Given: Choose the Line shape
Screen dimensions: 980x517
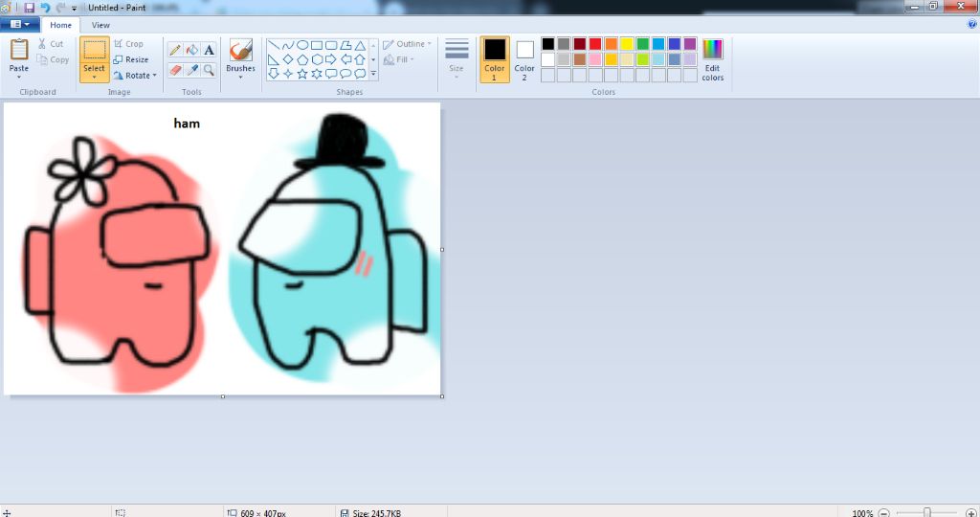Looking at the screenshot, I should point(274,45).
